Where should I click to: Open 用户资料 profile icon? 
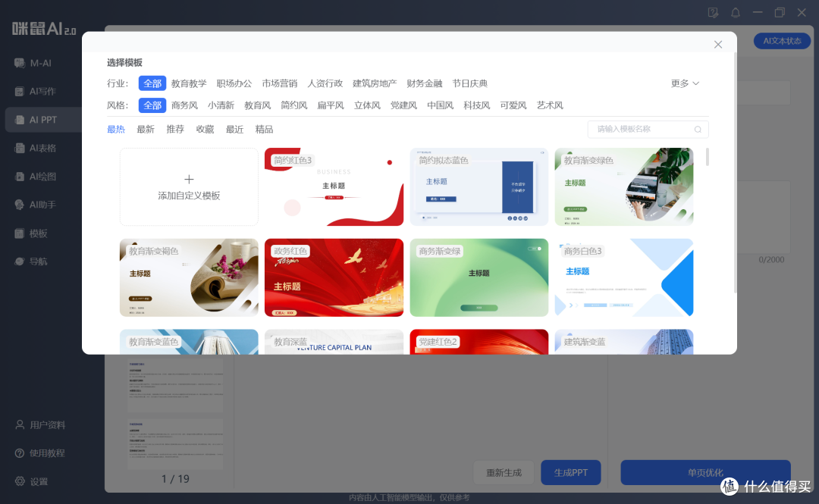20,424
